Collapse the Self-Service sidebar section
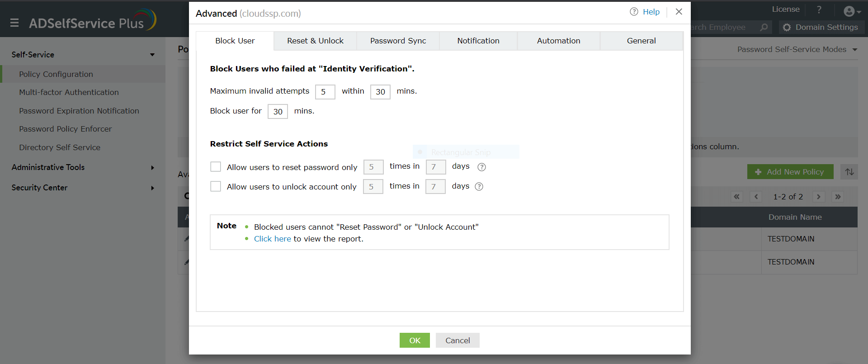 pos(152,55)
